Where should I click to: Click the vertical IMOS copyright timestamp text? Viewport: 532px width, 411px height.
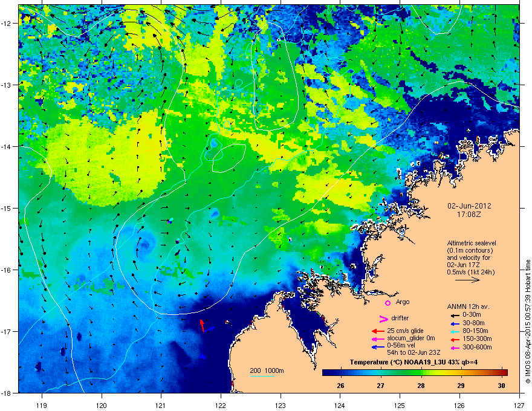(x=528, y=322)
